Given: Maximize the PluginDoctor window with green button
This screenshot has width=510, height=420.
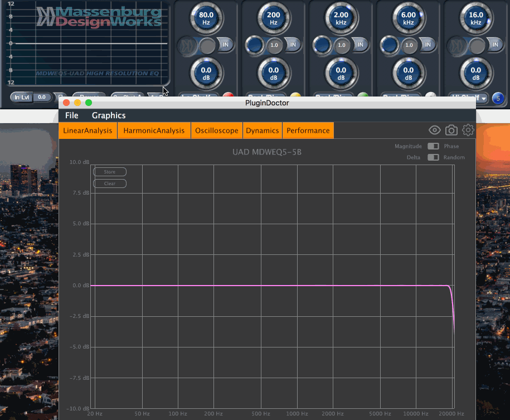Looking at the screenshot, I should (89, 103).
